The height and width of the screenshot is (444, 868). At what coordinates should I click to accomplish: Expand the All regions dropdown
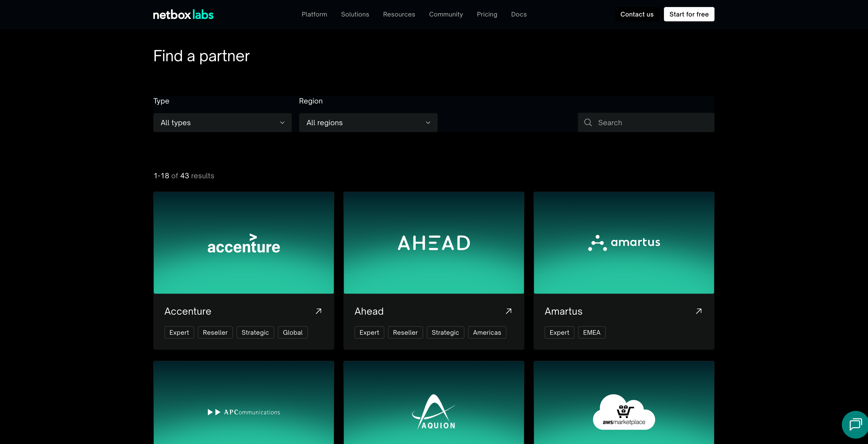point(368,123)
